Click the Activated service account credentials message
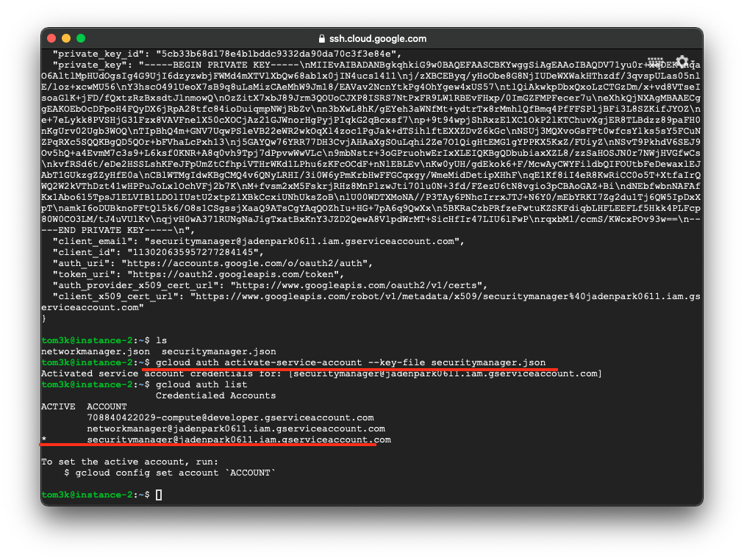This screenshot has width=744, height=560. [321, 373]
